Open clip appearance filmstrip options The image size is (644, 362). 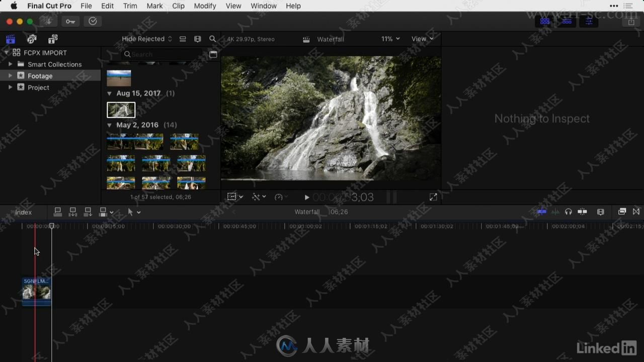(601, 212)
